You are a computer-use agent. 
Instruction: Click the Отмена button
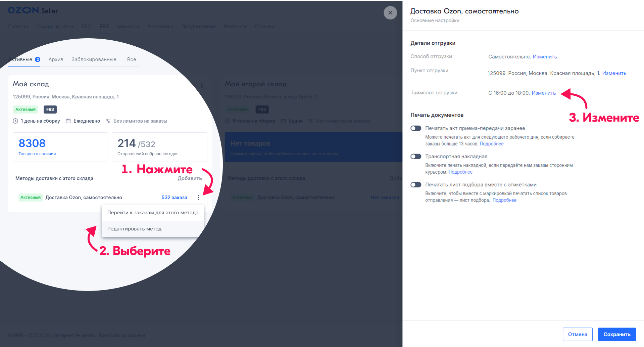tap(577, 334)
